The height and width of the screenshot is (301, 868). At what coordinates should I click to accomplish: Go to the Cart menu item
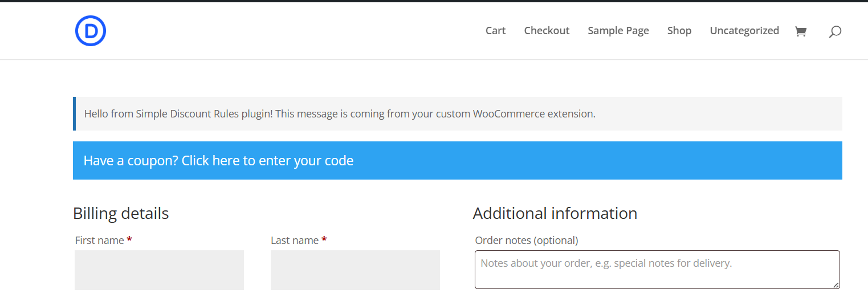495,31
